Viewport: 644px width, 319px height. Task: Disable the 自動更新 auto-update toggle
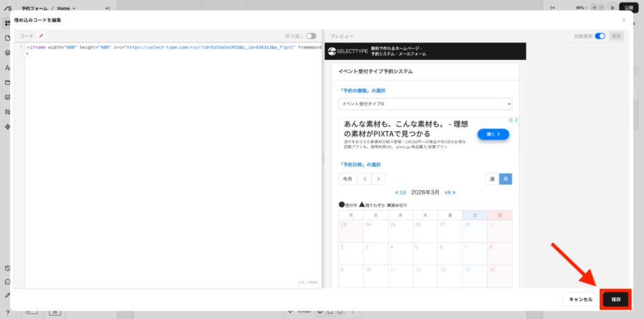click(600, 36)
